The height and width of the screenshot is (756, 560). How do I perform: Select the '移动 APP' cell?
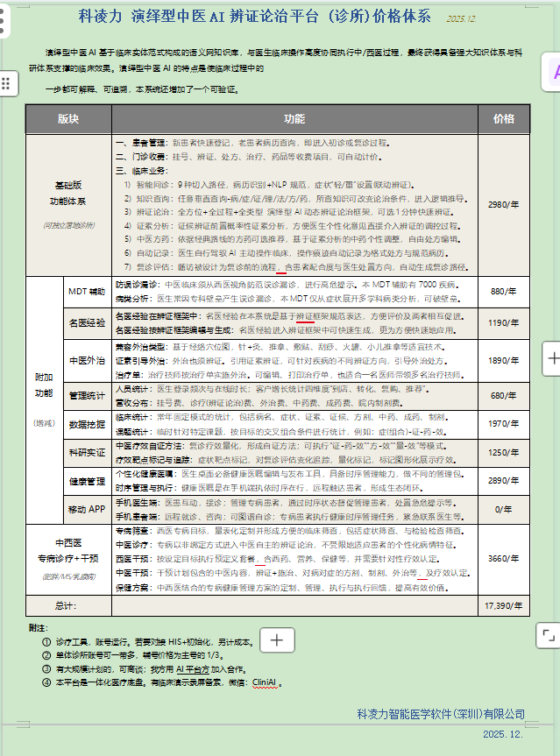coord(87,509)
